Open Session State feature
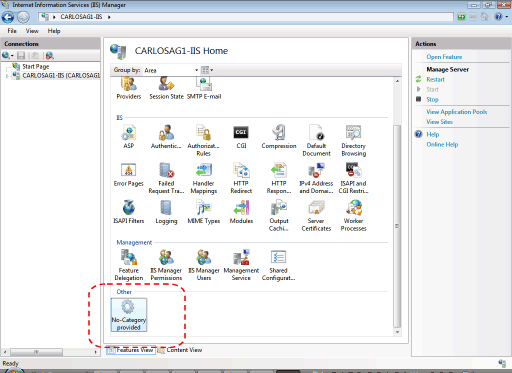The image size is (512, 373). 166,89
